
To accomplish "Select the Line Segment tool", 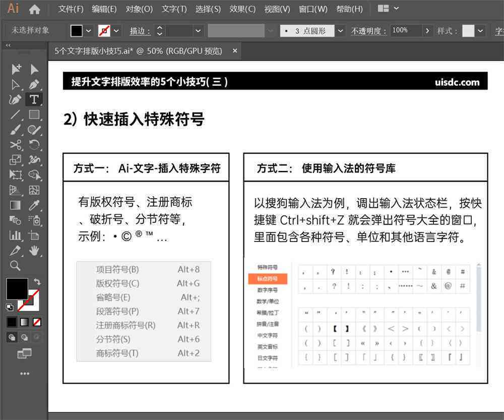I will (x=15, y=114).
